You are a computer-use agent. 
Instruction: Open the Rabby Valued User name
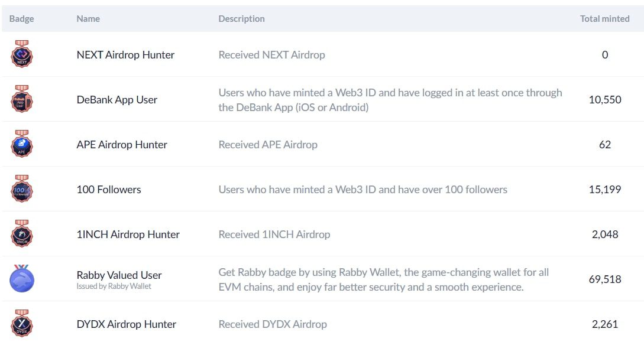coord(119,275)
